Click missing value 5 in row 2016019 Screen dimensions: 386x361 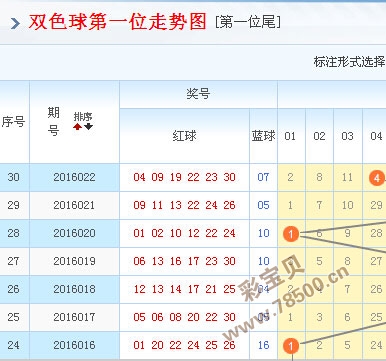click(x=319, y=261)
